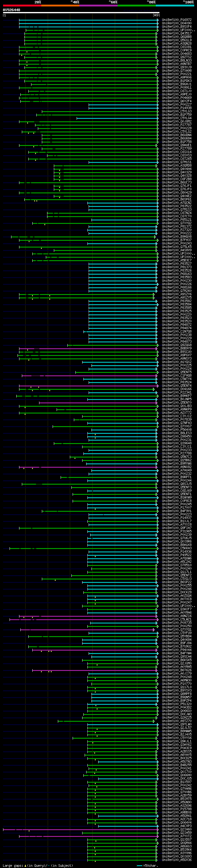The height and width of the screenshot is (868, 197).
Task: Select hit label UniRef100_O04683
Action: pos(177,54)
